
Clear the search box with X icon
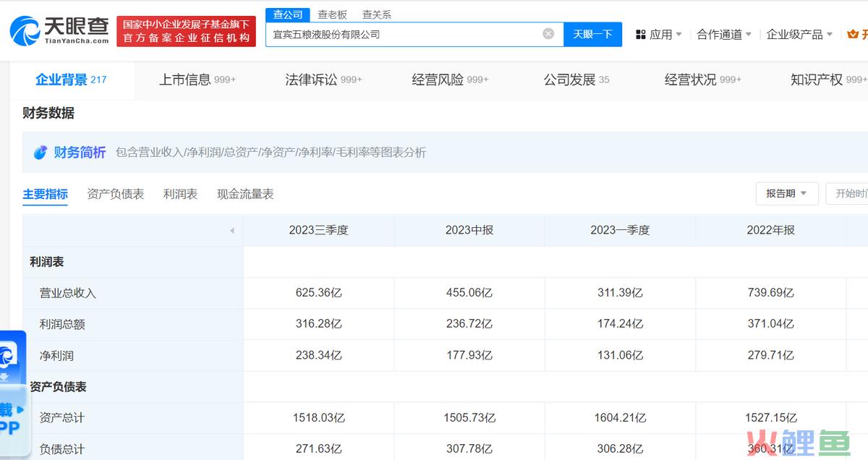548,34
